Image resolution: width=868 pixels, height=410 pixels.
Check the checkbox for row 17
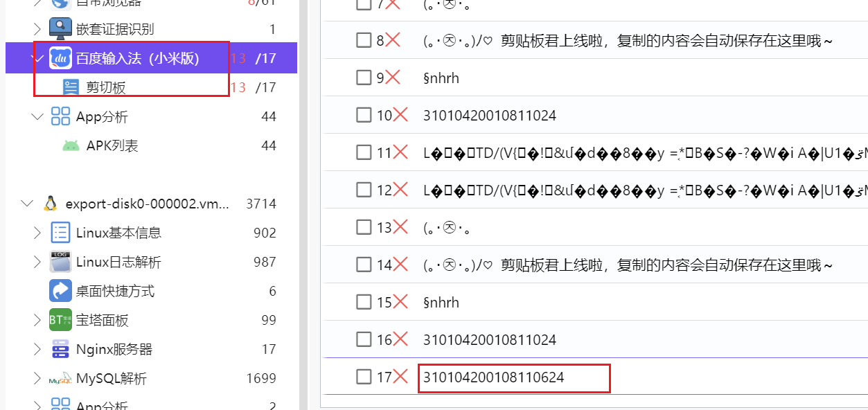click(x=364, y=377)
